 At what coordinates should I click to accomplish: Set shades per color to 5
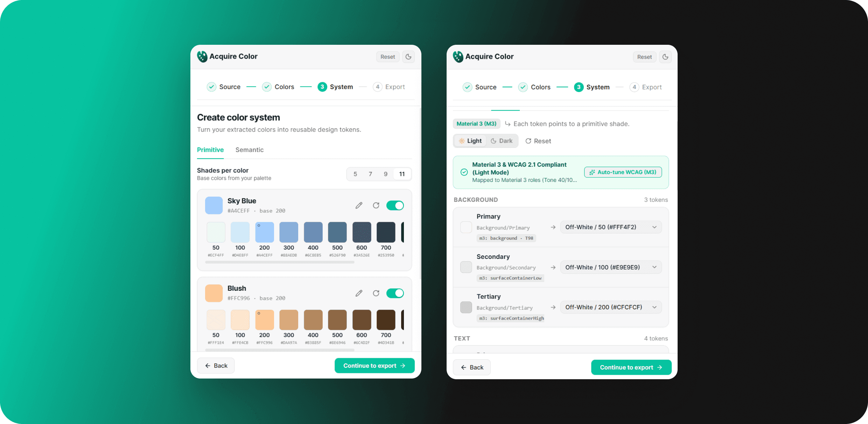tap(355, 174)
